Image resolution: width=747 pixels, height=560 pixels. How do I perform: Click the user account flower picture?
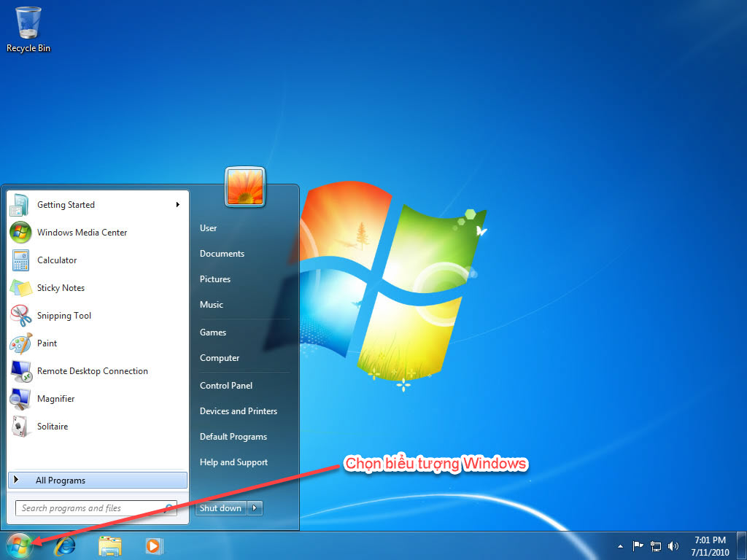245,187
